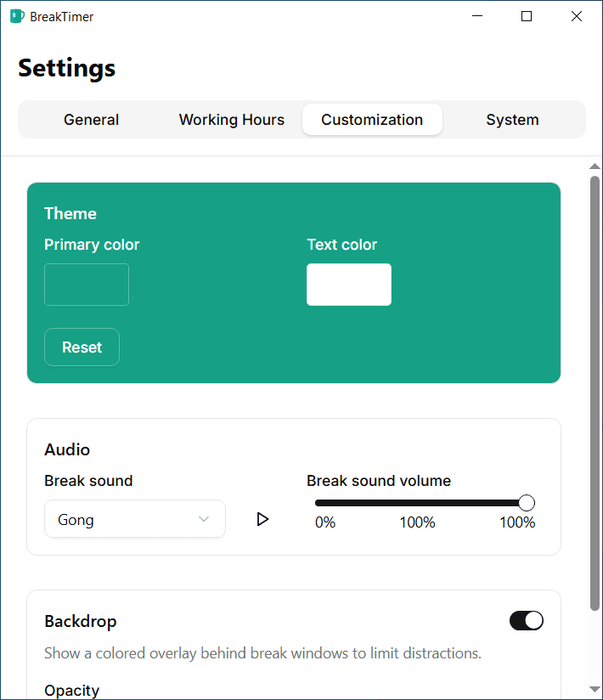Open the Text color swatch

tap(349, 285)
